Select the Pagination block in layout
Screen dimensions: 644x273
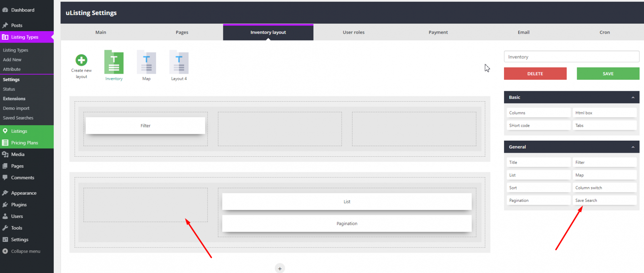point(347,224)
